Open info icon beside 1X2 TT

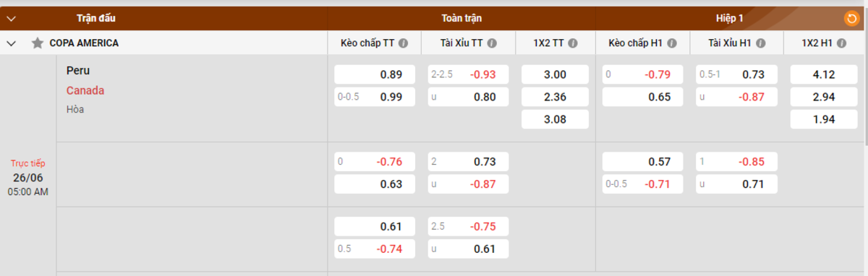click(573, 43)
